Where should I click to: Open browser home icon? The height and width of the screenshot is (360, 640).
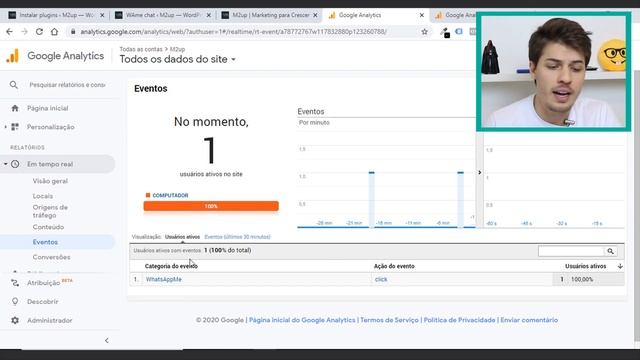54,31
